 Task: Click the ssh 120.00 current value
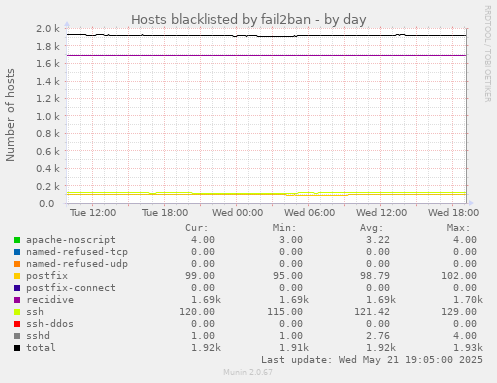pyautogui.click(x=197, y=312)
